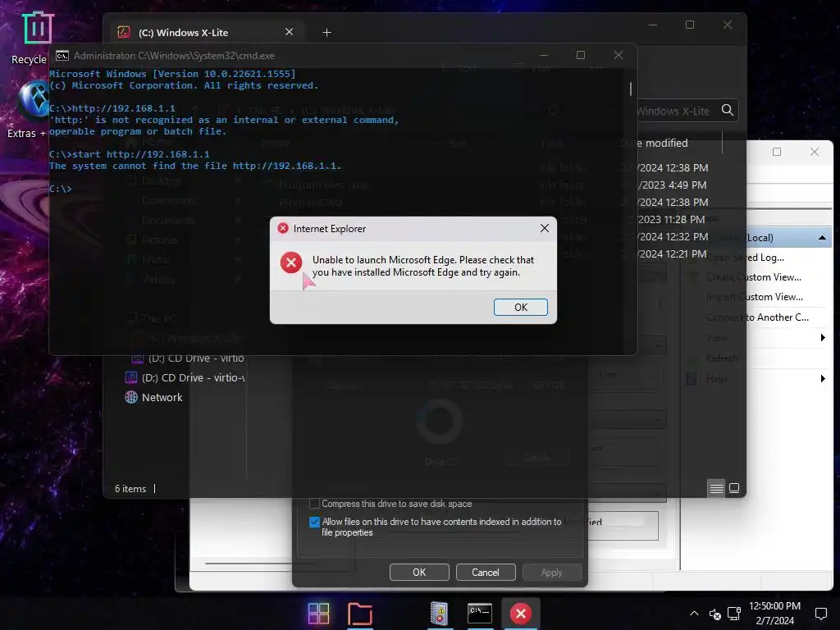
Task: Choose Import Custom View action
Action: click(x=755, y=297)
